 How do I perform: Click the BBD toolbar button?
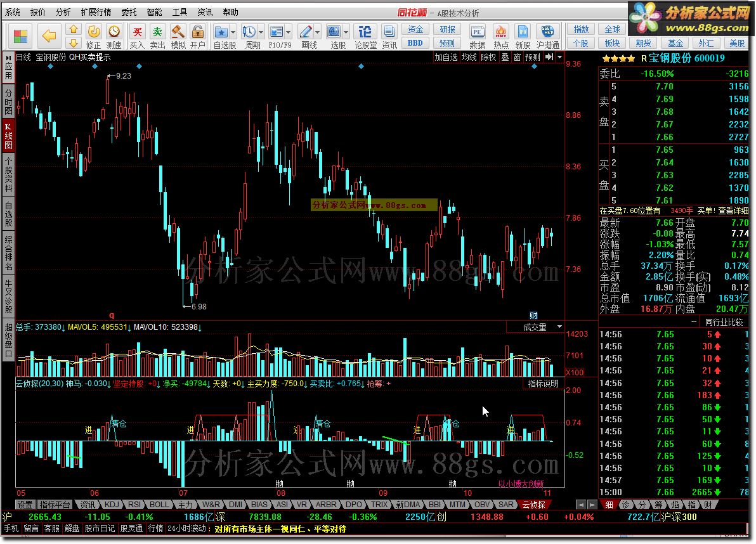pyautogui.click(x=415, y=43)
